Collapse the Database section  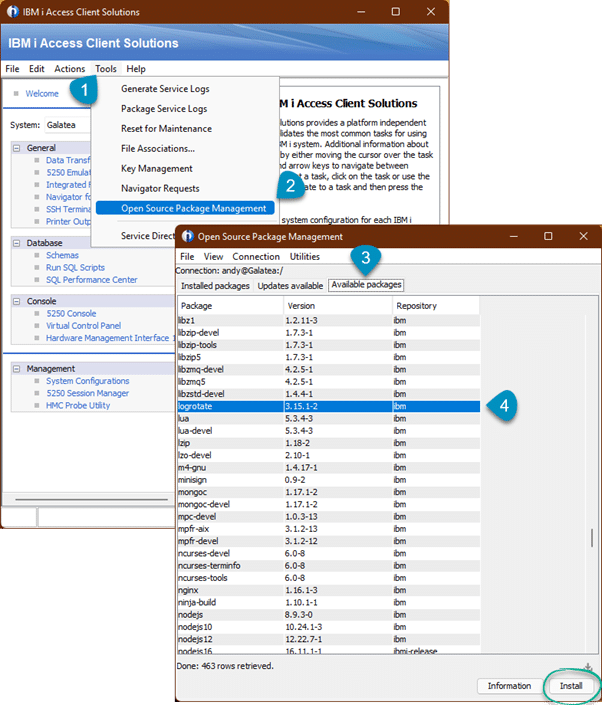(x=18, y=243)
